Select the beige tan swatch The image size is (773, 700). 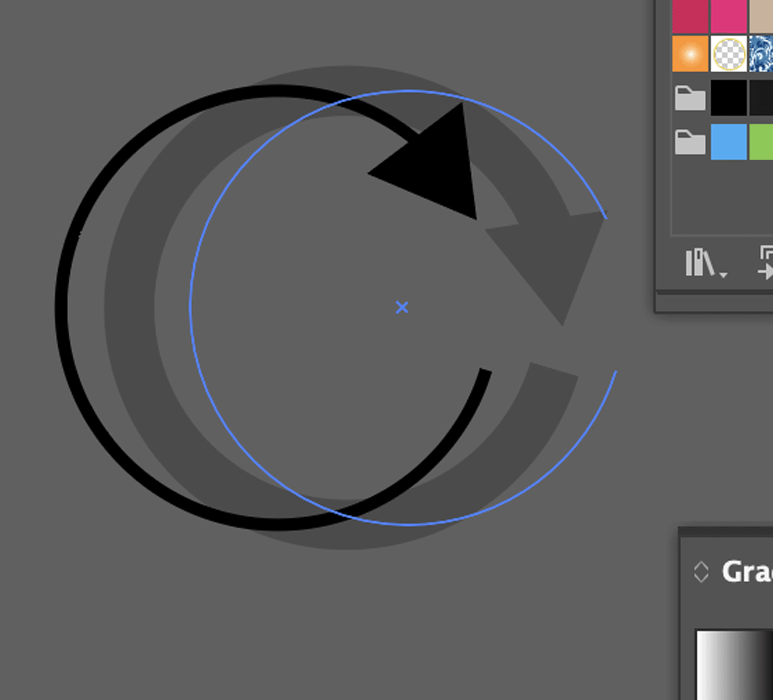click(x=761, y=16)
